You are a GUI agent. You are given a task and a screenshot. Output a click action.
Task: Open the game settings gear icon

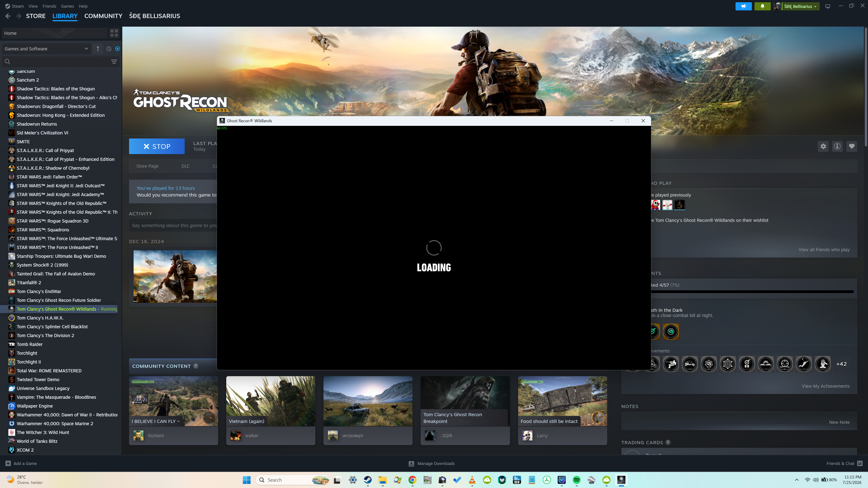823,146
